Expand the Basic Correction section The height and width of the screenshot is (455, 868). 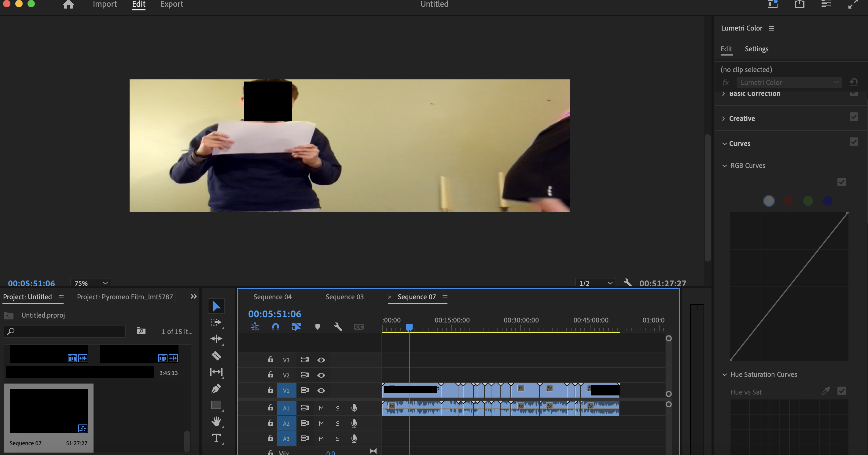[723, 94]
